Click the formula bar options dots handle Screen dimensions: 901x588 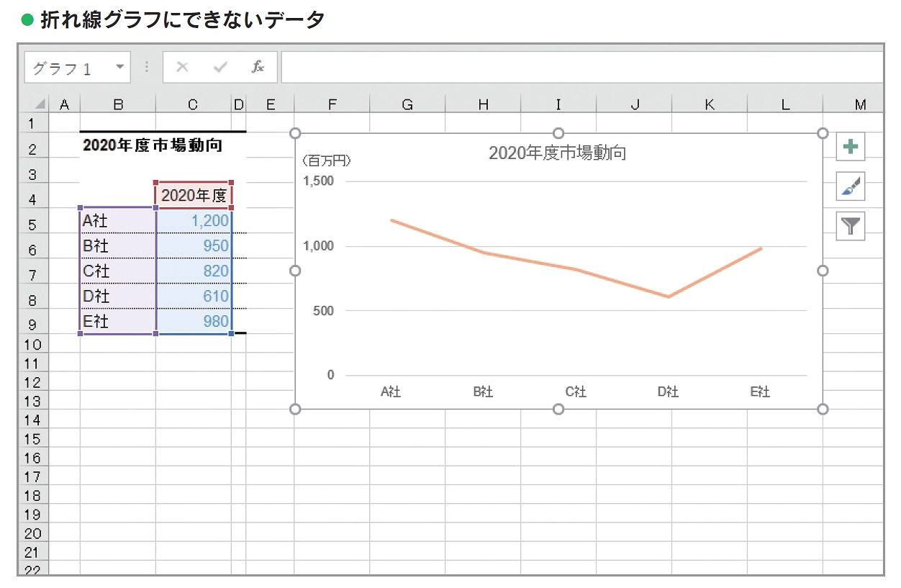tap(147, 67)
